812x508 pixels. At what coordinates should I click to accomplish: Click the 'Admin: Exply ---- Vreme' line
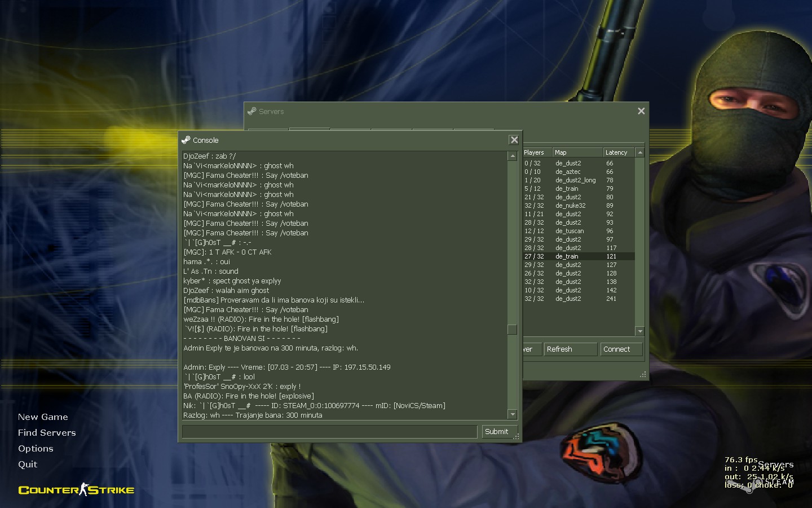coord(287,367)
